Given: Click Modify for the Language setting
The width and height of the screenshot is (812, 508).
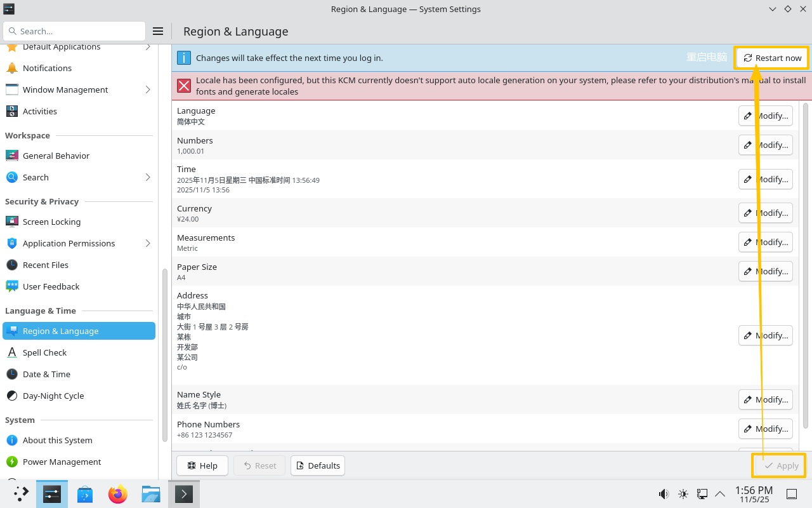Looking at the screenshot, I should [766, 116].
